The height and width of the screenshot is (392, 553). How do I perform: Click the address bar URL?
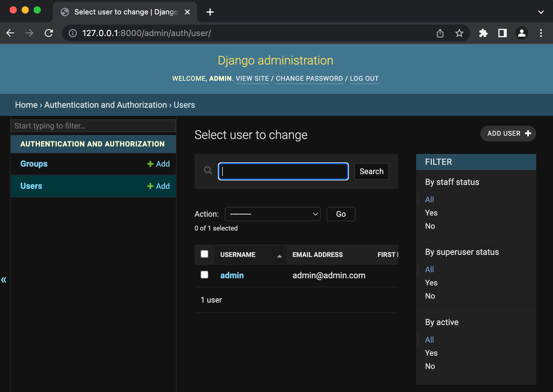coord(147,33)
